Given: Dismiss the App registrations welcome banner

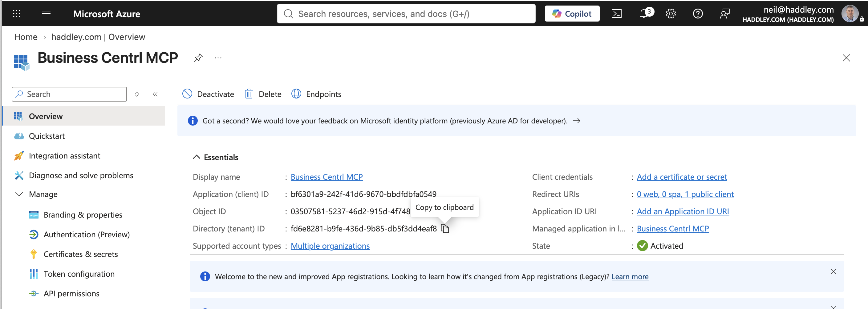Looking at the screenshot, I should pyautogui.click(x=833, y=272).
